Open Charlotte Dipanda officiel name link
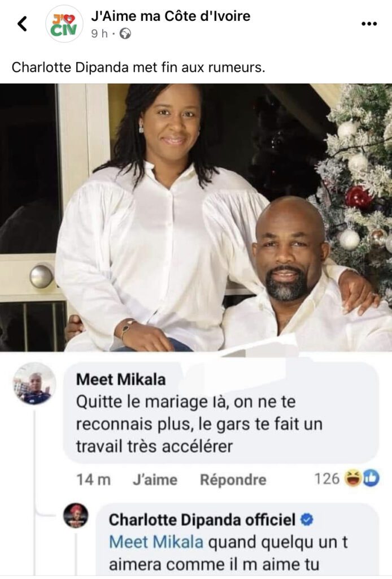 tap(202, 520)
